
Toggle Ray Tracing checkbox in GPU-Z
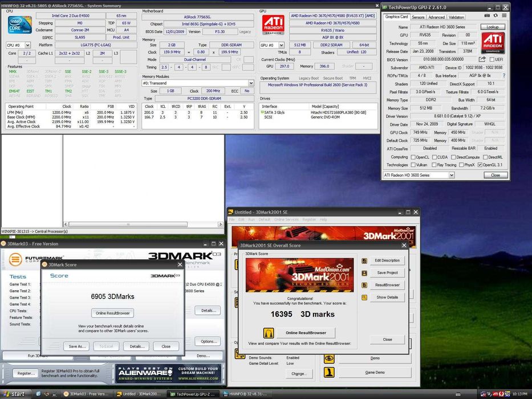434,165
